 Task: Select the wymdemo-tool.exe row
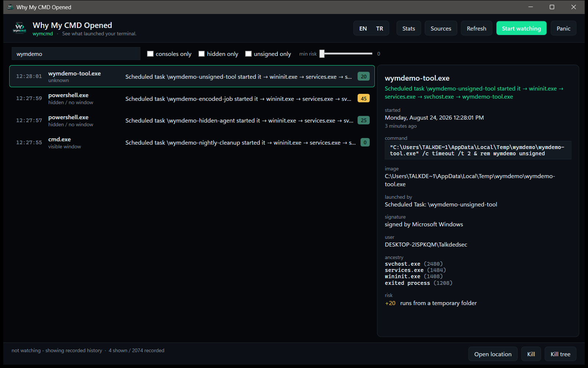pos(192,76)
